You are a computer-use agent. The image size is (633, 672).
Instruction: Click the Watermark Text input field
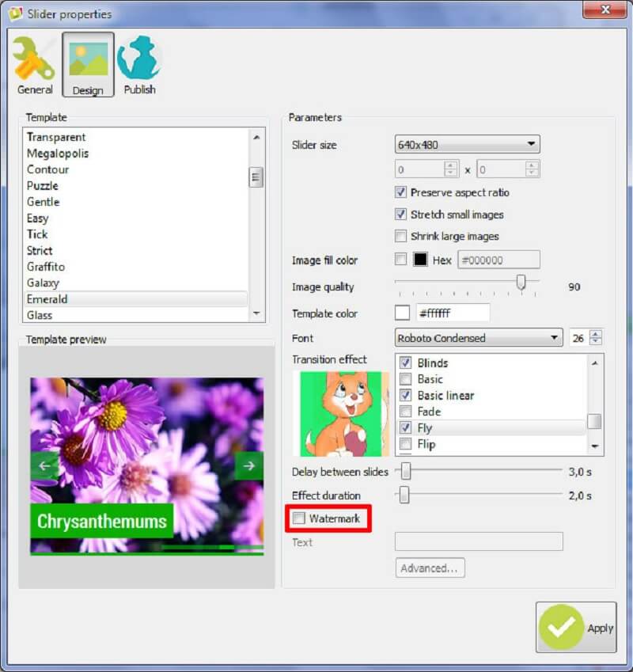pyautogui.click(x=478, y=541)
